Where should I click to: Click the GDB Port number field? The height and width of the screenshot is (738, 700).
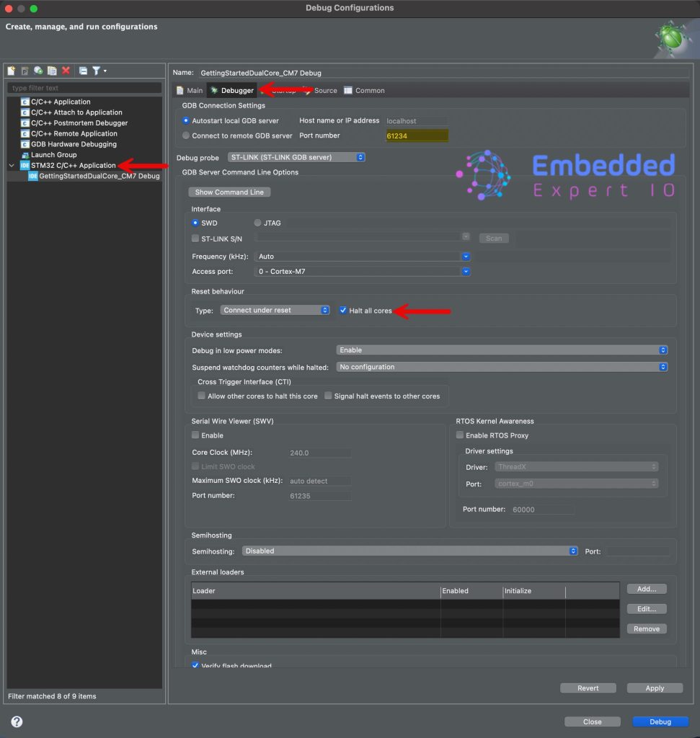pyautogui.click(x=417, y=135)
